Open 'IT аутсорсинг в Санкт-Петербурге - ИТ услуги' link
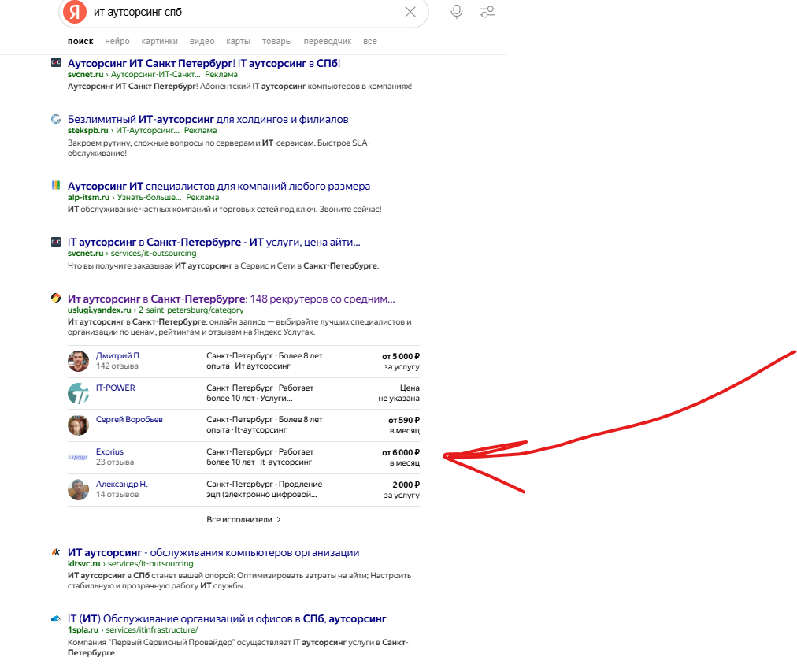This screenshot has height=672, width=797. (214, 243)
